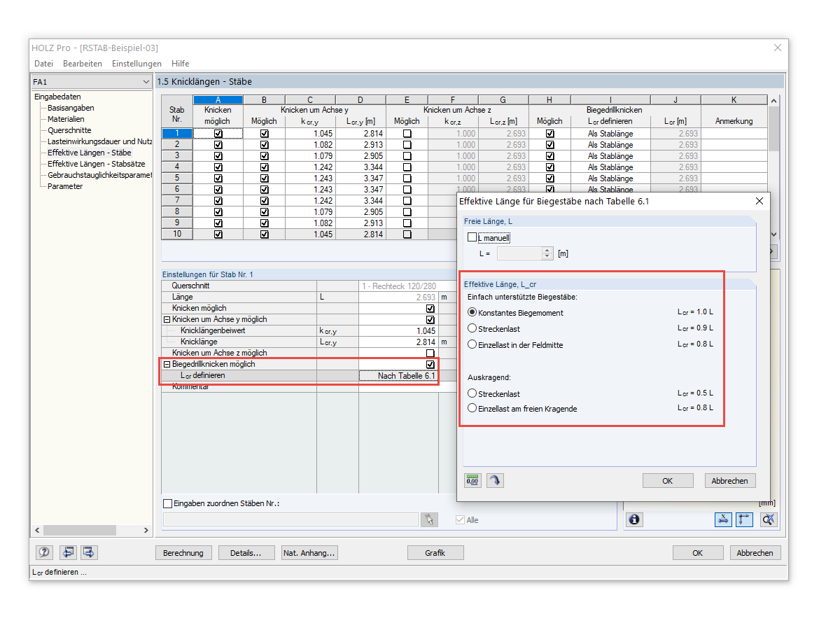Click the main window OK button
This screenshot has height=630, width=840.
pyautogui.click(x=698, y=553)
